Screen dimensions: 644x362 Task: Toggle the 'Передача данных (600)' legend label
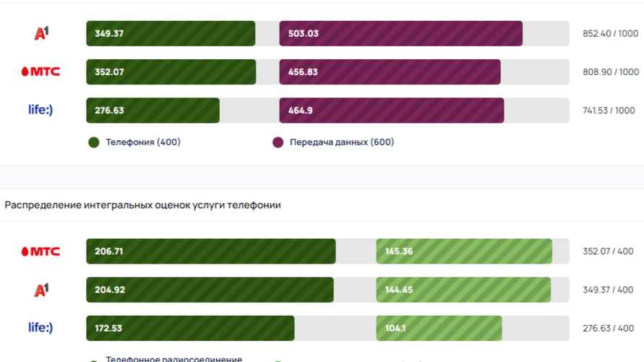[x=341, y=142]
